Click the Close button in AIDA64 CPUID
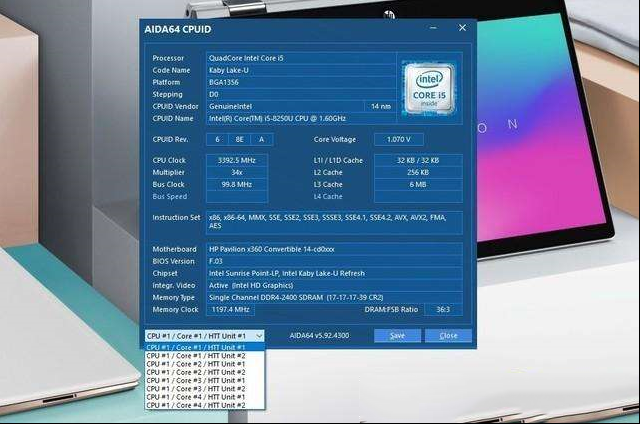This screenshot has width=640, height=424. (x=448, y=336)
